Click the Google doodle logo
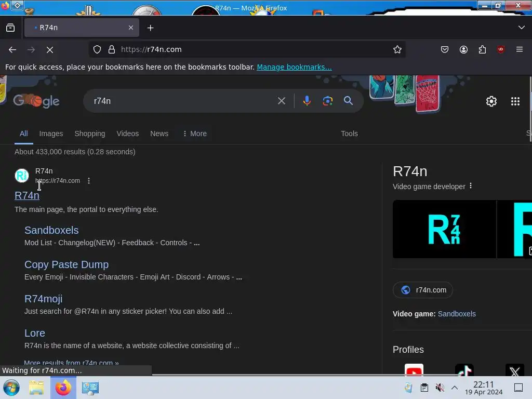Screen dimensions: 532x399 pos(36,101)
